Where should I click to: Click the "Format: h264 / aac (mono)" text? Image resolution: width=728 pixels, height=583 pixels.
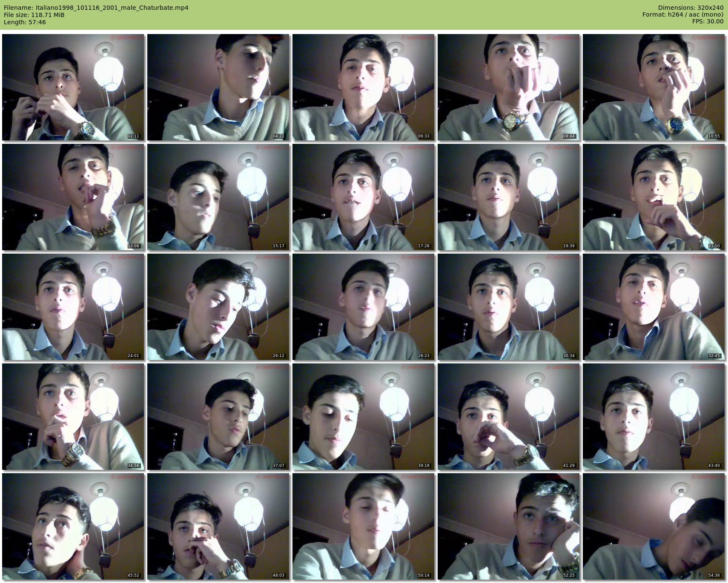click(683, 15)
